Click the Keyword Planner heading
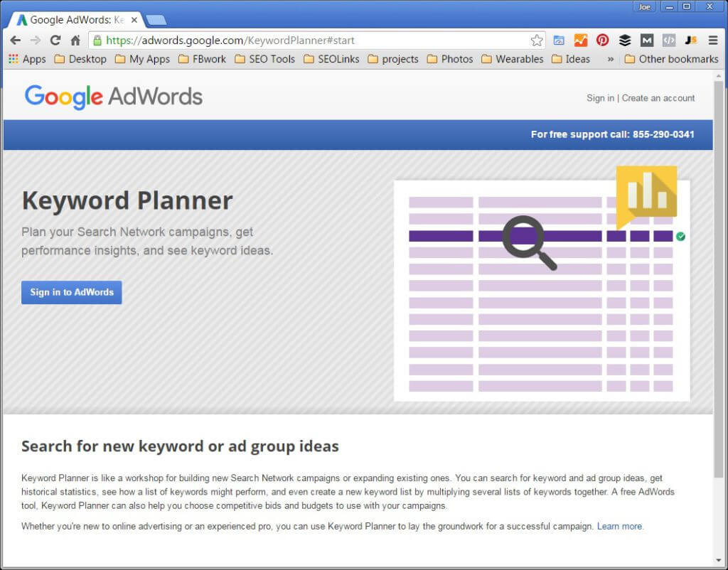This screenshot has width=728, height=570. click(127, 200)
